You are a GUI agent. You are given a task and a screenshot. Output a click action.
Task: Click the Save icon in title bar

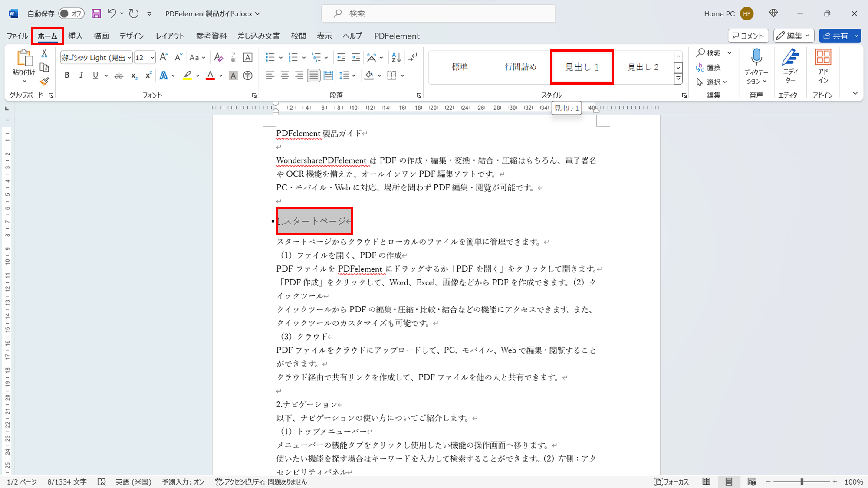pos(96,13)
